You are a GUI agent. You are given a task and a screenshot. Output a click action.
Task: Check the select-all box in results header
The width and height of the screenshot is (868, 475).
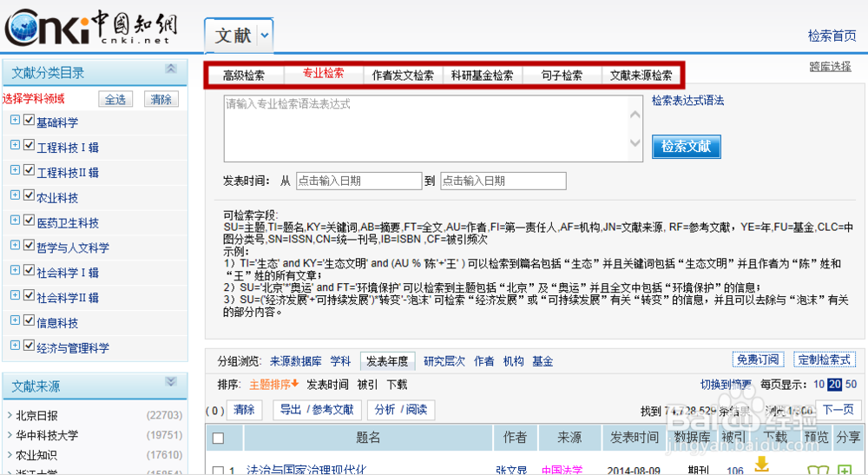[x=218, y=439]
